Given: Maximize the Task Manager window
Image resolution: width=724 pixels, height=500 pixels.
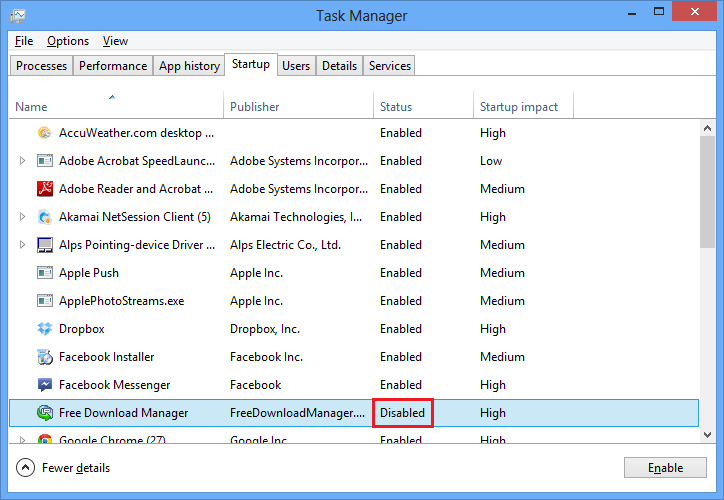Looking at the screenshot, I should click(x=659, y=12).
